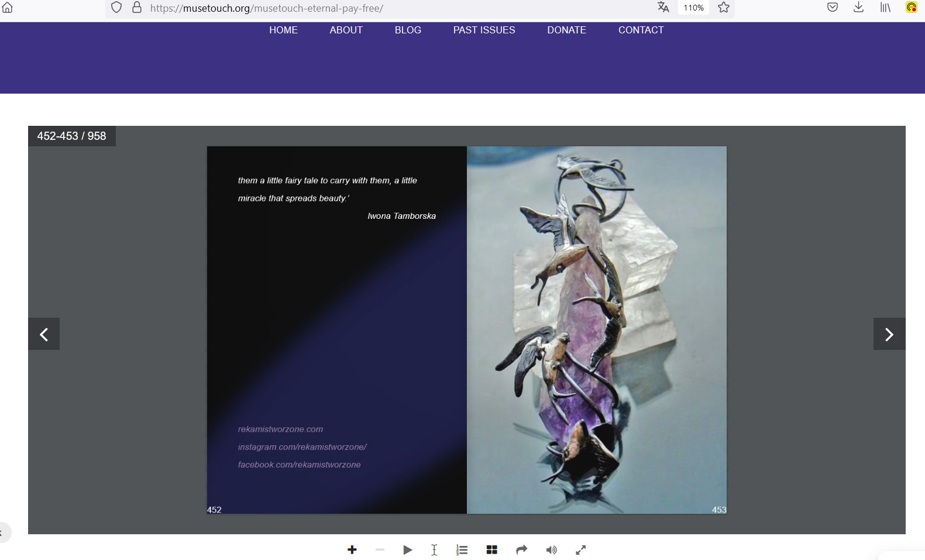The width and height of the screenshot is (925, 560).
Task: Open the PAST ISSUES menu item
Action: coord(484,30)
